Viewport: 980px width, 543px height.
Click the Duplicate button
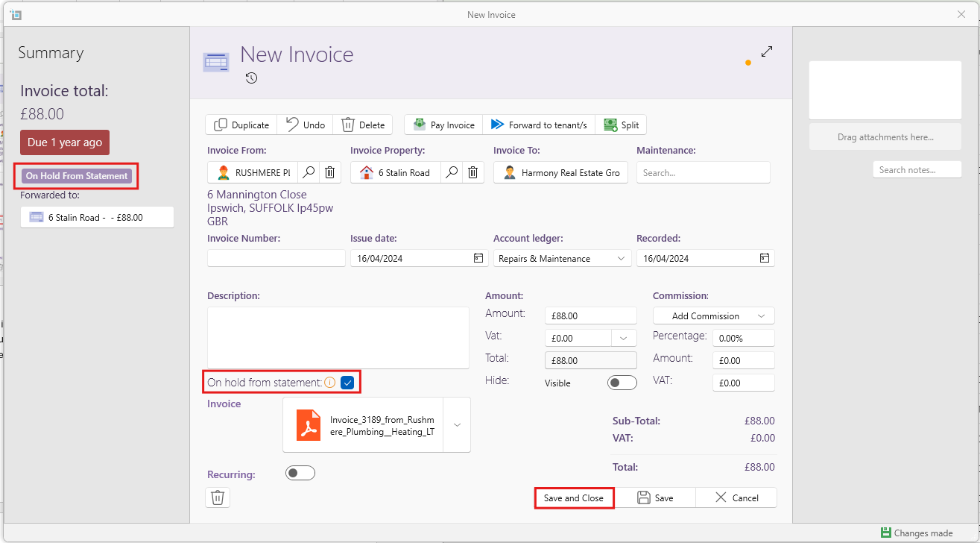pyautogui.click(x=241, y=125)
